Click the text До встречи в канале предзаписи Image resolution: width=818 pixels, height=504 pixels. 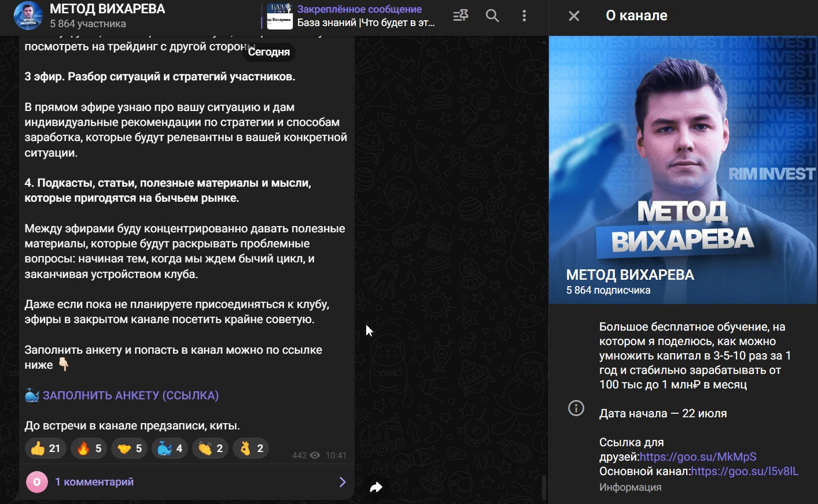[x=132, y=426]
